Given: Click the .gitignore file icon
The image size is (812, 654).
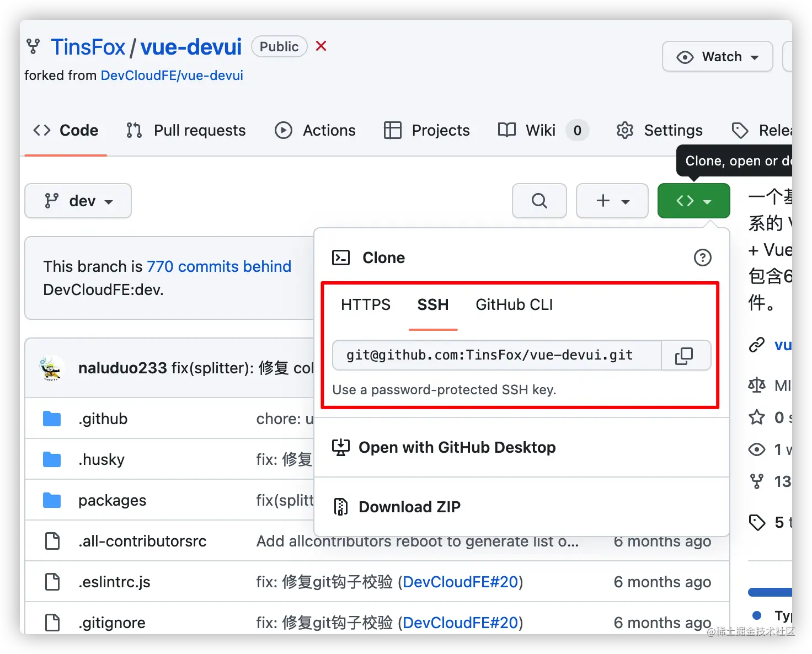Looking at the screenshot, I should pos(52,623).
